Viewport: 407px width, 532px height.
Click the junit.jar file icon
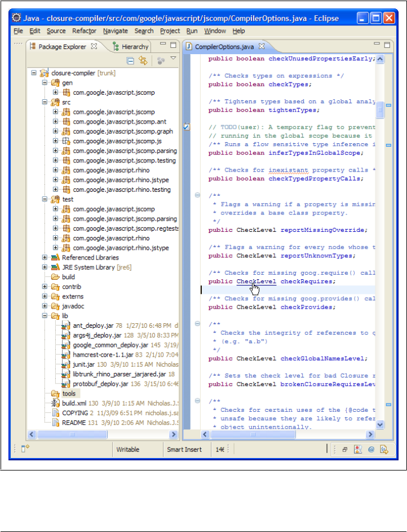tap(66, 365)
